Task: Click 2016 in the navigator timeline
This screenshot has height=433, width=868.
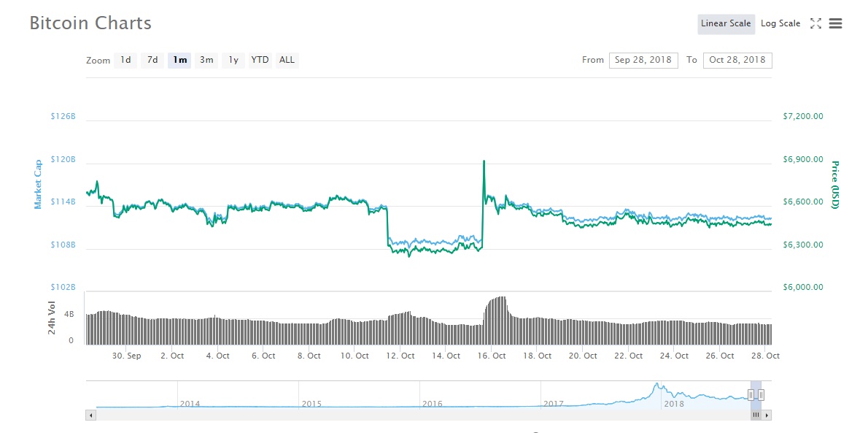Action: [x=433, y=404]
